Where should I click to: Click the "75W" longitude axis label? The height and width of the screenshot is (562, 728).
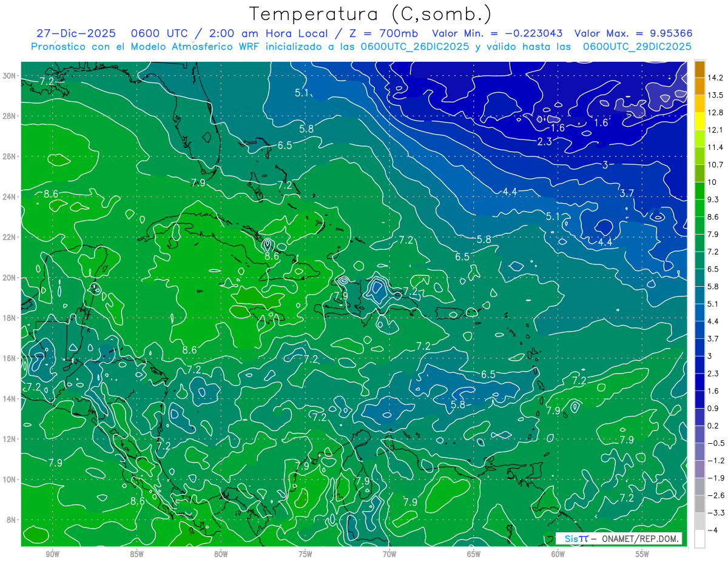(305, 554)
